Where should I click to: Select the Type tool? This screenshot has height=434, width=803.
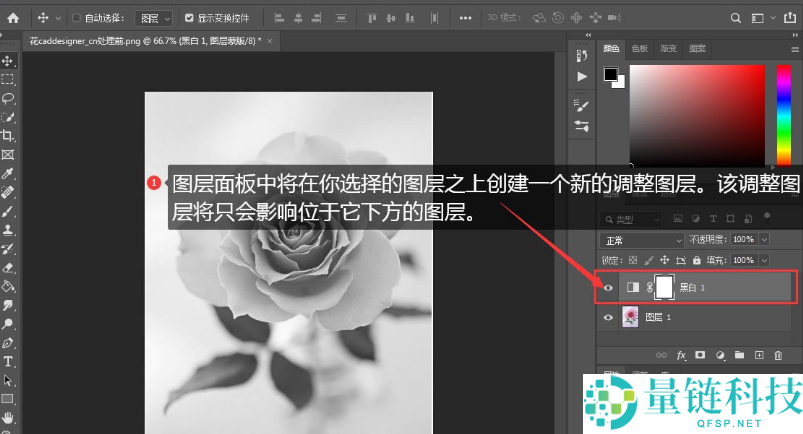pos(8,361)
